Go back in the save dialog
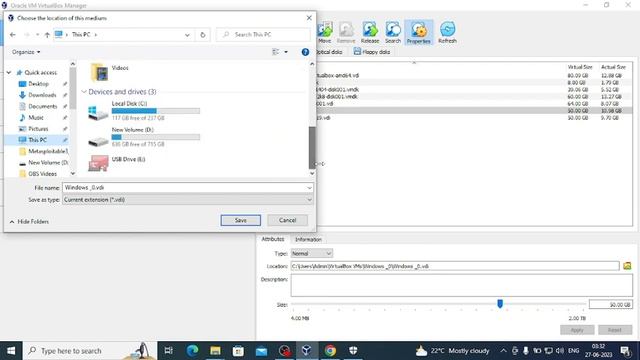 [13, 35]
